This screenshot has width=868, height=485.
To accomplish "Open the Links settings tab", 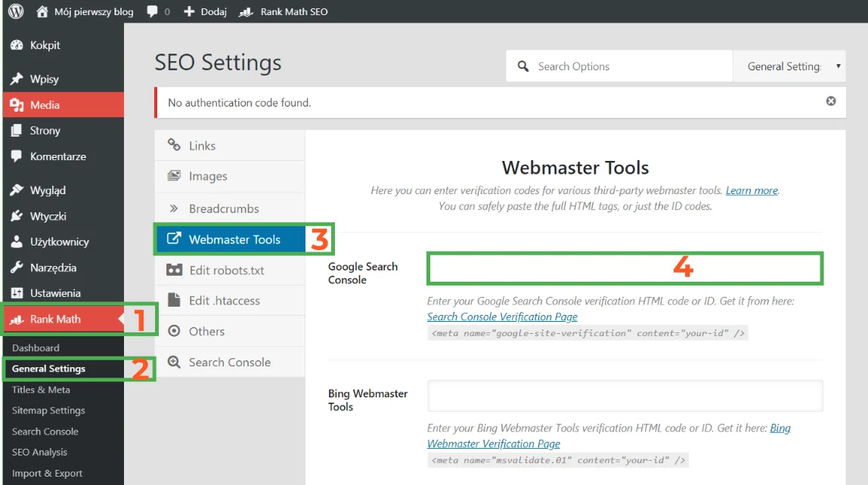I will (230, 146).
